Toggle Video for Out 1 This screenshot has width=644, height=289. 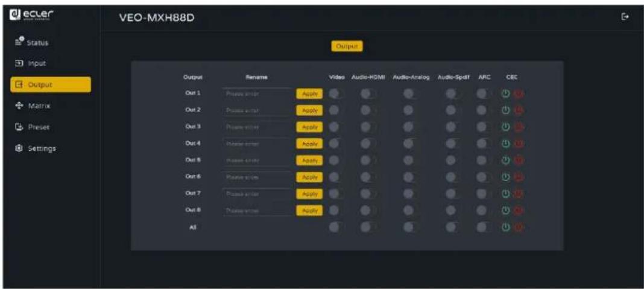coord(336,94)
